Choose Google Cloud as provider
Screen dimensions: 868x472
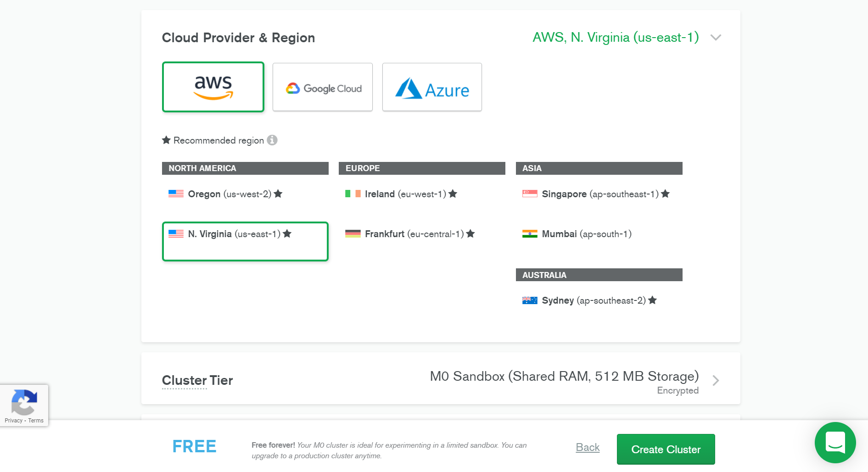coord(323,87)
